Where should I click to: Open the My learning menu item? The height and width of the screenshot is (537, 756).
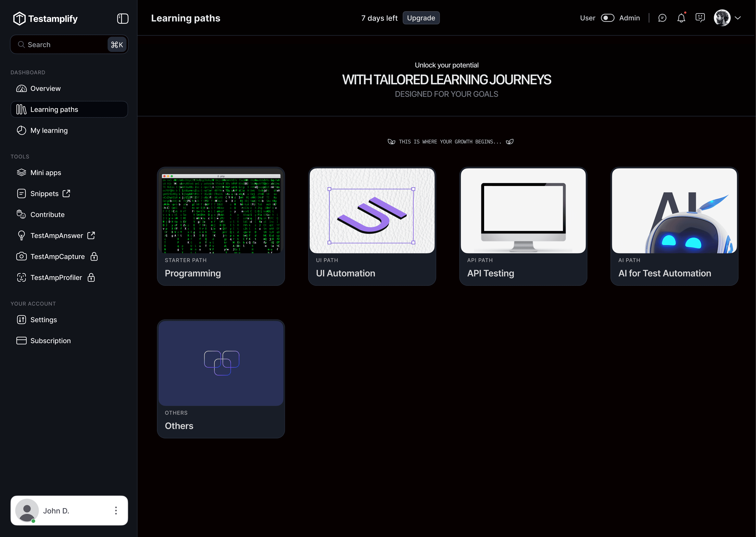coord(49,130)
